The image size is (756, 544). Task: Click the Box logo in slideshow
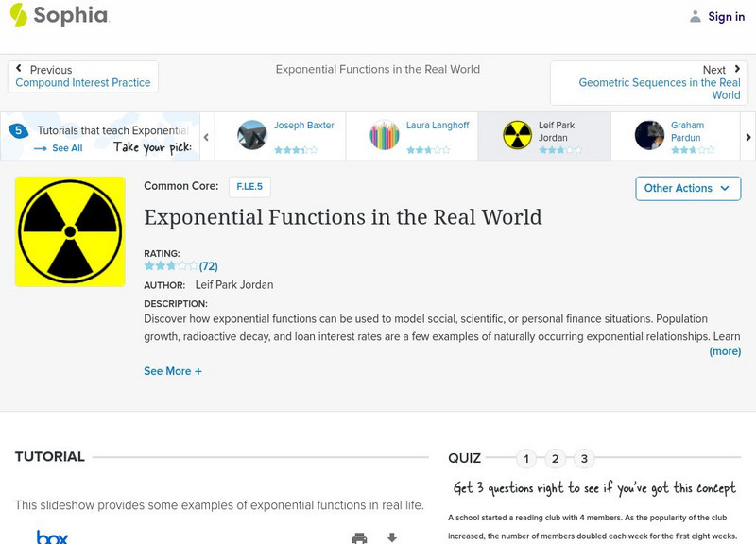pyautogui.click(x=52, y=536)
